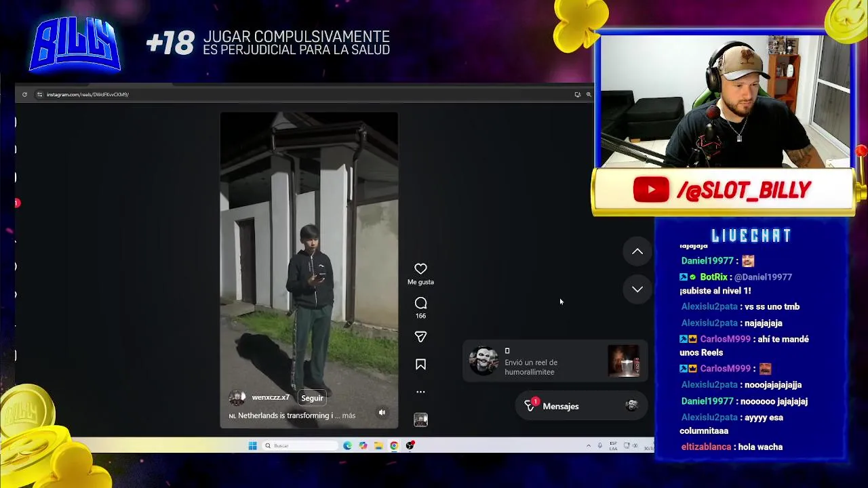The width and height of the screenshot is (868, 488).
Task: Open Copilot from the taskbar
Action: click(x=363, y=445)
